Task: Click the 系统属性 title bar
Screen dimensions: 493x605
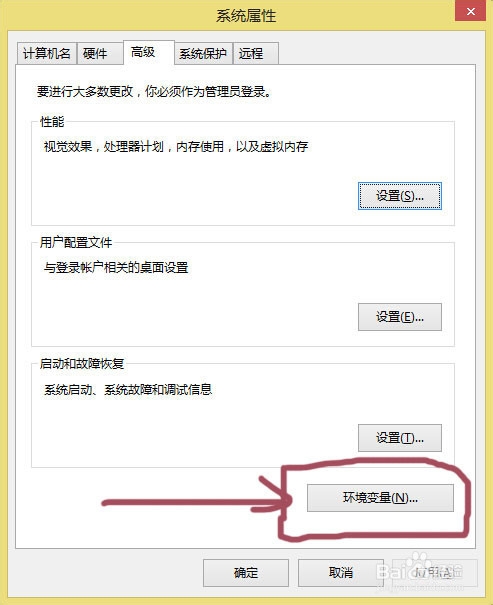Action: [x=246, y=15]
